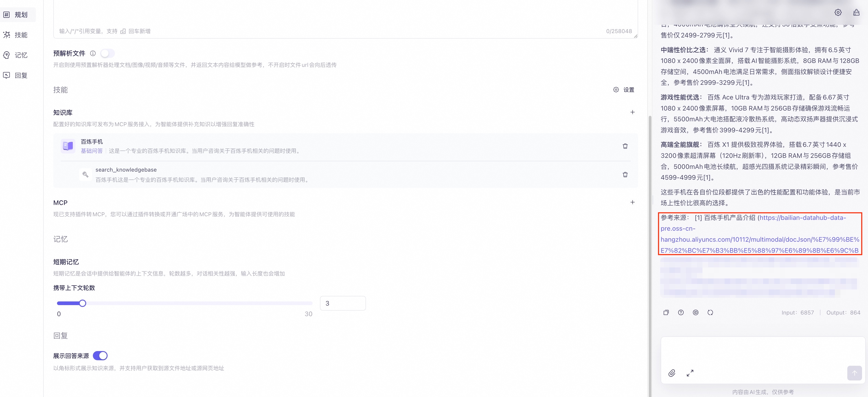Click the context rounds number field
The image size is (868, 397).
point(342,303)
